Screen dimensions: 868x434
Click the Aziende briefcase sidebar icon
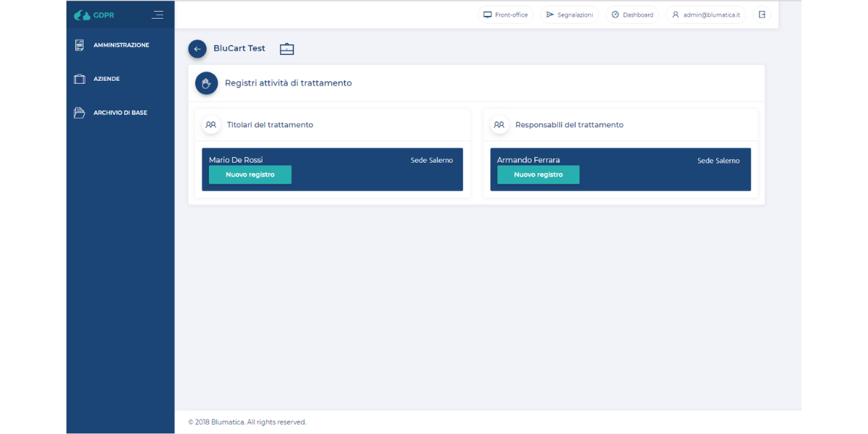(x=80, y=79)
